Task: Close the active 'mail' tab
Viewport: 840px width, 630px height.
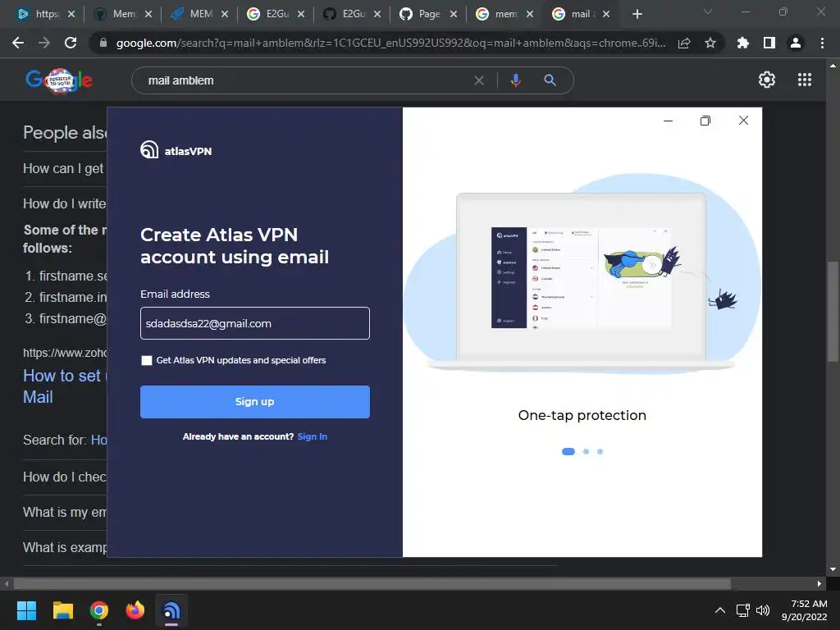Action: pyautogui.click(x=606, y=14)
